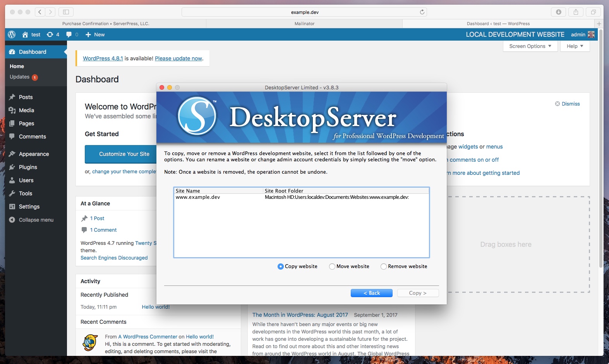Image resolution: width=609 pixels, height=364 pixels.
Task: Go back with Safari back arrow
Action: [40, 12]
